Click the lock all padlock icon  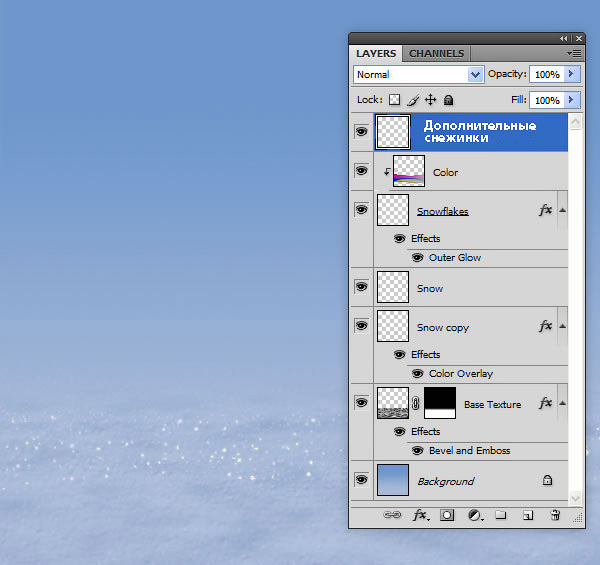[x=448, y=100]
